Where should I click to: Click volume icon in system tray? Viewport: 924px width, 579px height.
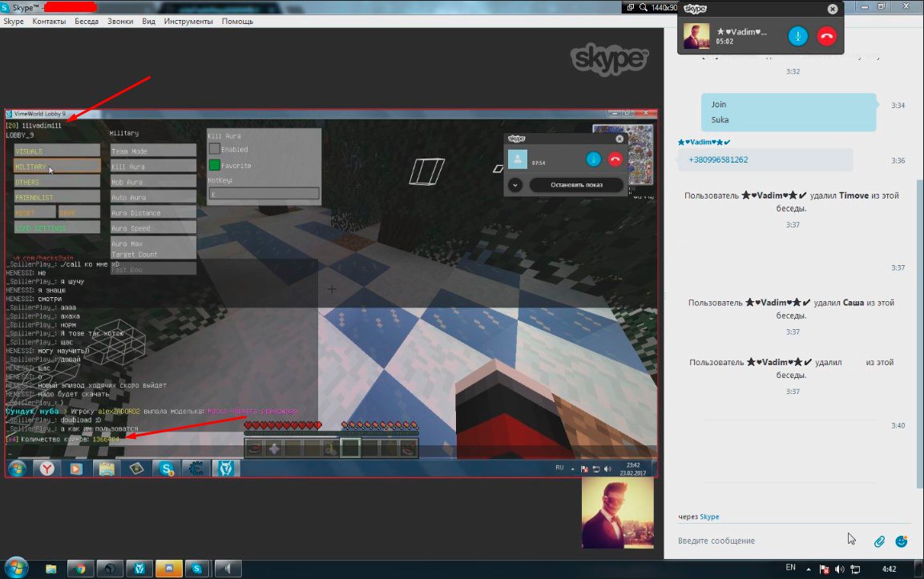(840, 569)
